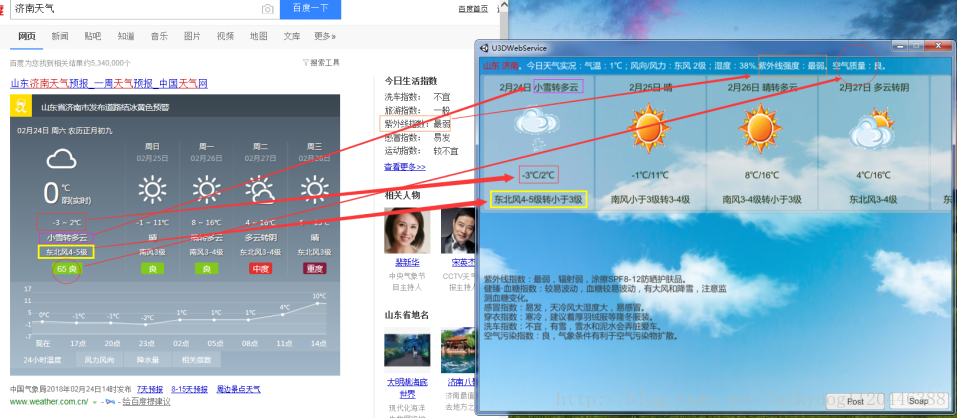Click the camera image-search icon in Baidu search box
Viewport: 957px width, 419px height.
(x=267, y=9)
